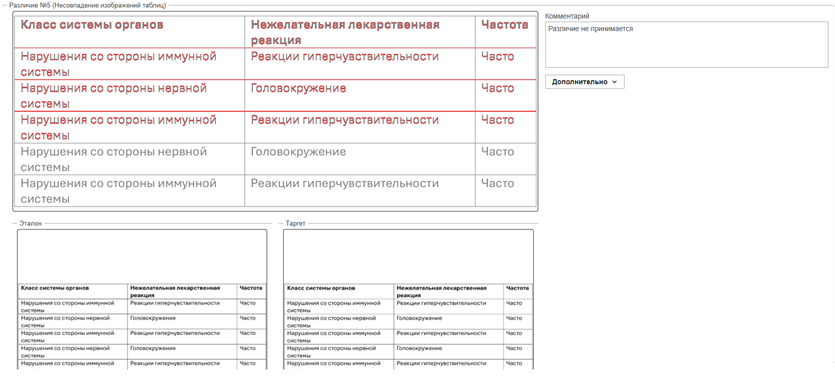Click gray Реакции гиперчувствительности bottom row cell
The image size is (835, 378).
pyautogui.click(x=345, y=184)
